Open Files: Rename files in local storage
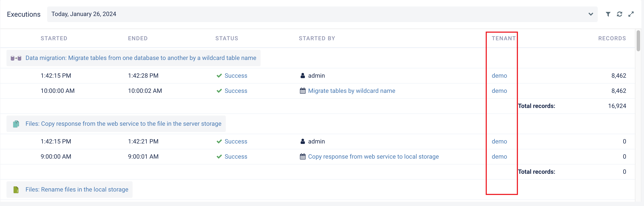 (x=77, y=190)
